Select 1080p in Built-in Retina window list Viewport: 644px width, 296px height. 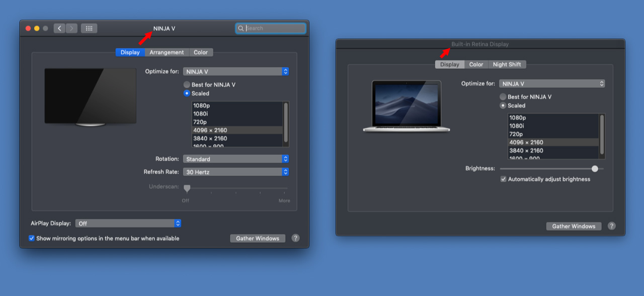coord(553,118)
